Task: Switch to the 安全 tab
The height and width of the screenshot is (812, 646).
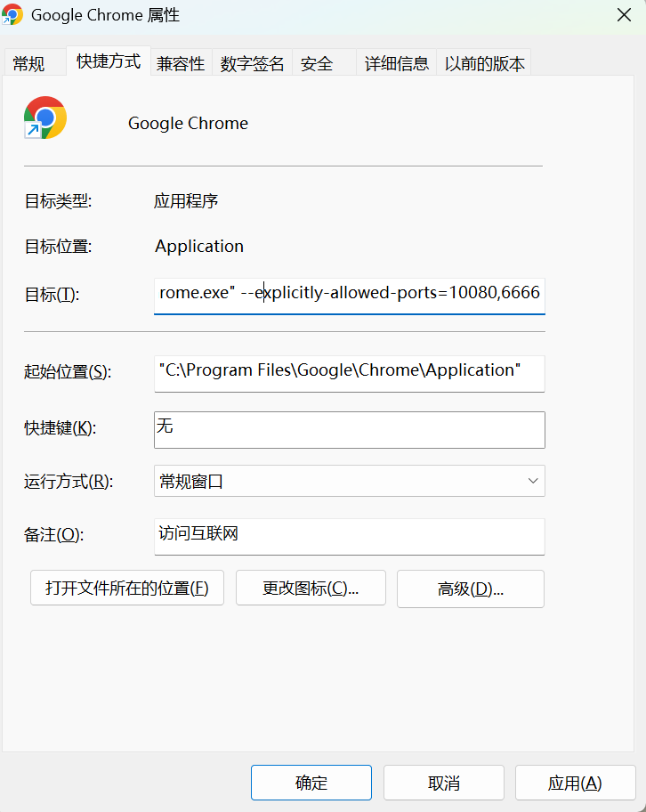Action: coord(317,63)
